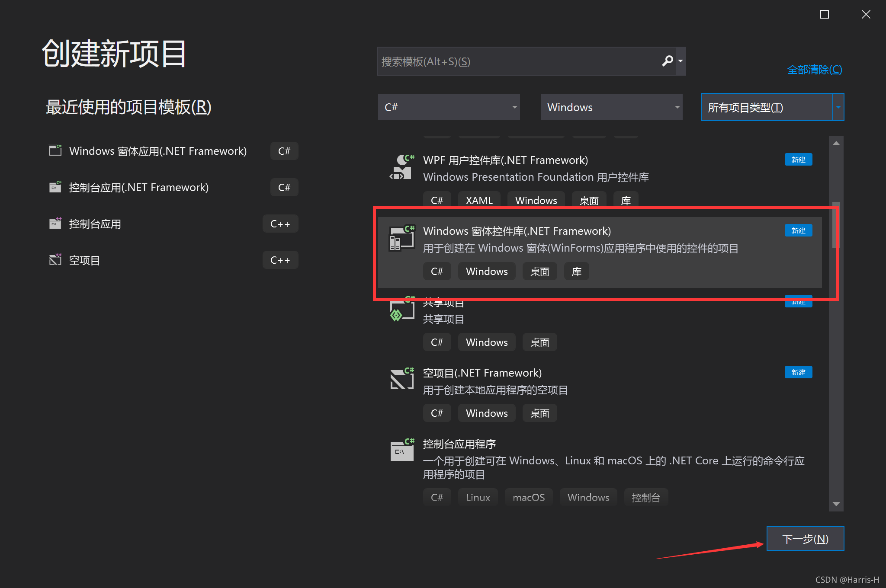886x588 pixels.
Task: Click the 下一步(N) next button
Action: click(805, 539)
